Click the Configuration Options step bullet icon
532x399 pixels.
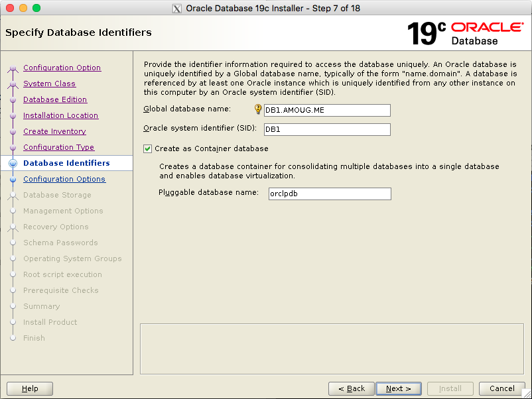coord(12,179)
